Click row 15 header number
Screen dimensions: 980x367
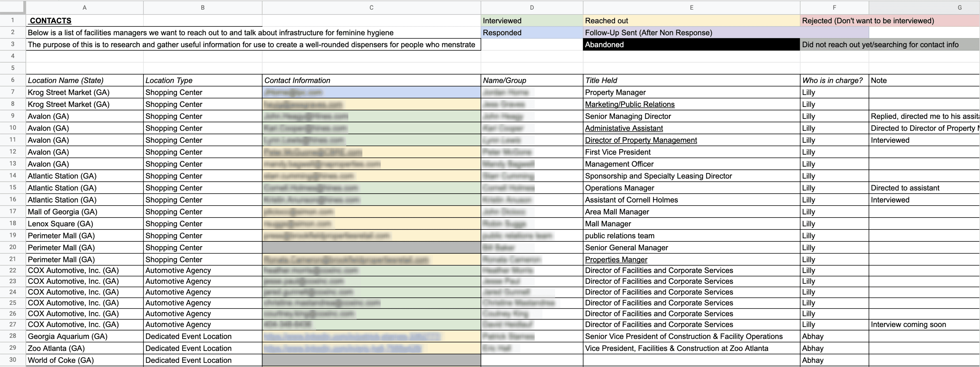(13, 187)
